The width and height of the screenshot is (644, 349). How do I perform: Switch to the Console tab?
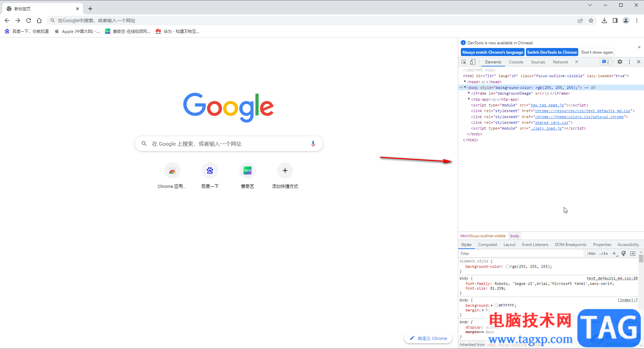[x=516, y=62]
